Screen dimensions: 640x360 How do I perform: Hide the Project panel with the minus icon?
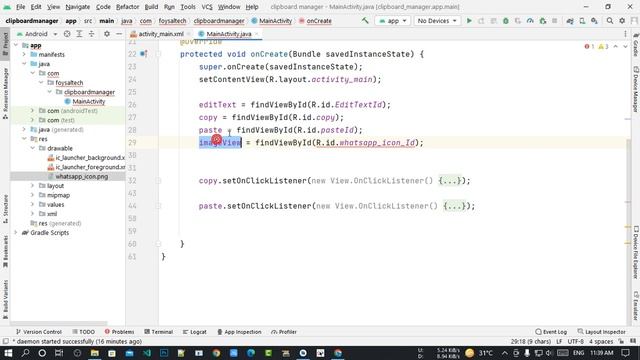pos(119,34)
